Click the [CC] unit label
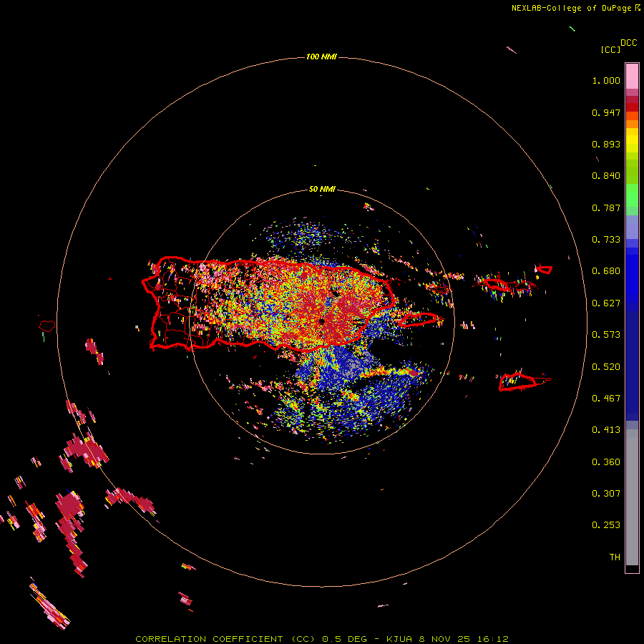The height and width of the screenshot is (644, 644). [610, 49]
